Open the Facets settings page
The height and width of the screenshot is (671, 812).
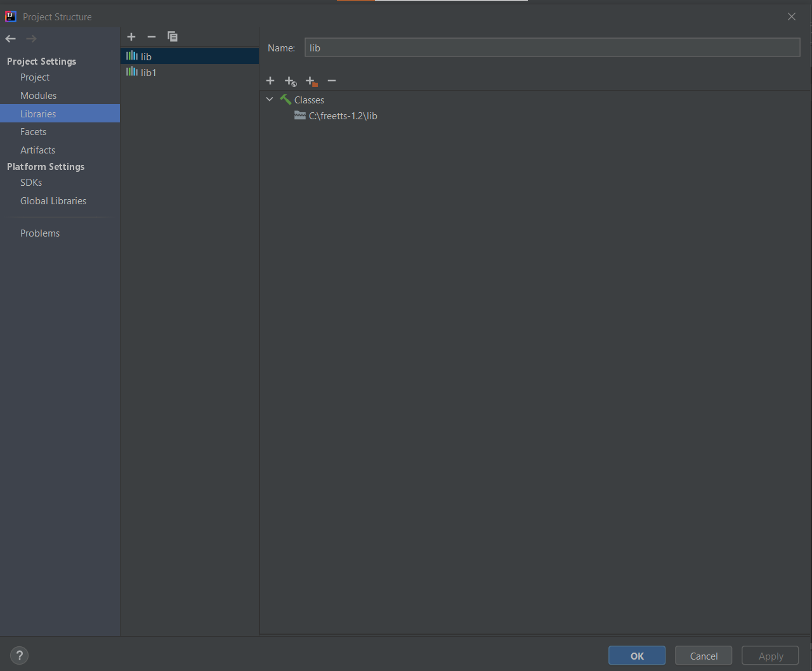click(33, 132)
